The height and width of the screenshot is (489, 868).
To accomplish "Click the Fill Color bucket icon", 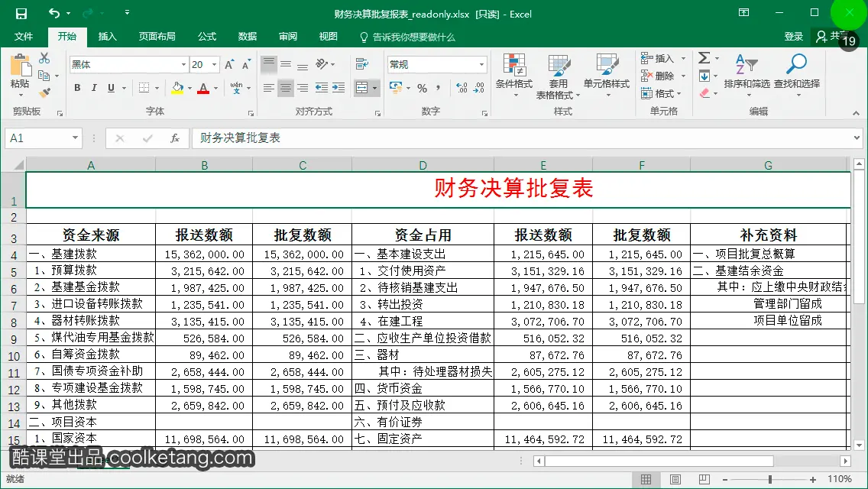I will [177, 88].
